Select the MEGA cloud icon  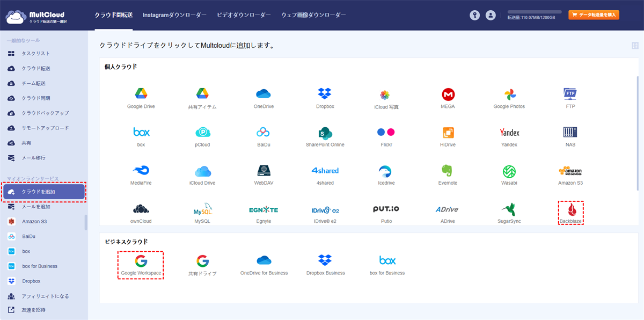pyautogui.click(x=448, y=94)
